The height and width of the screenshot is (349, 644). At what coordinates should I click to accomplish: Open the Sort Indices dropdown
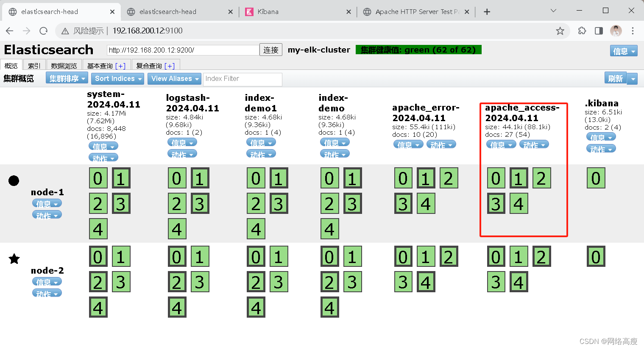pyautogui.click(x=117, y=78)
